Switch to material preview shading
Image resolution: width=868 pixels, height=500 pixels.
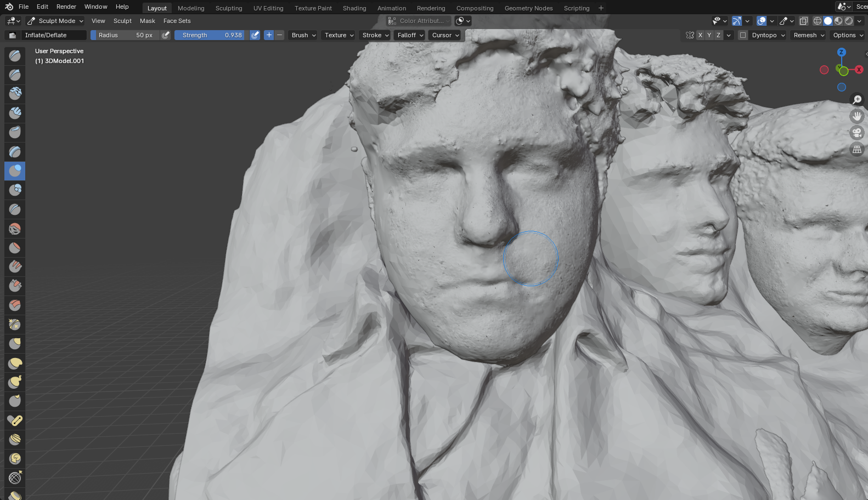[838, 21]
